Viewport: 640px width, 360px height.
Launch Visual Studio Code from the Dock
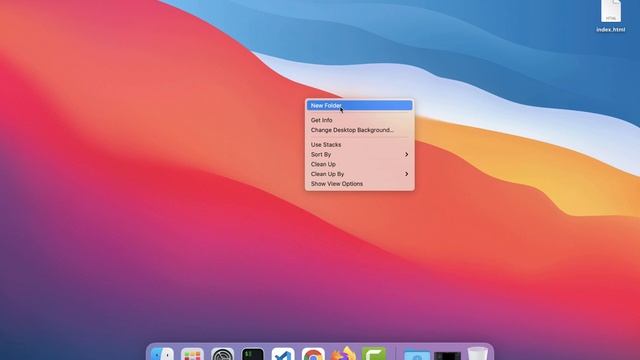click(283, 353)
